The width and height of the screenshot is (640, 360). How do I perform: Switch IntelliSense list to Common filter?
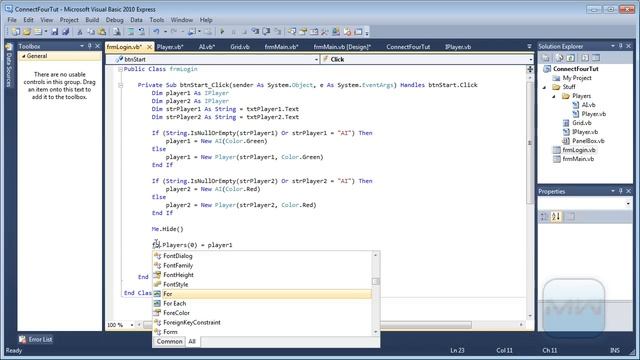click(169, 341)
